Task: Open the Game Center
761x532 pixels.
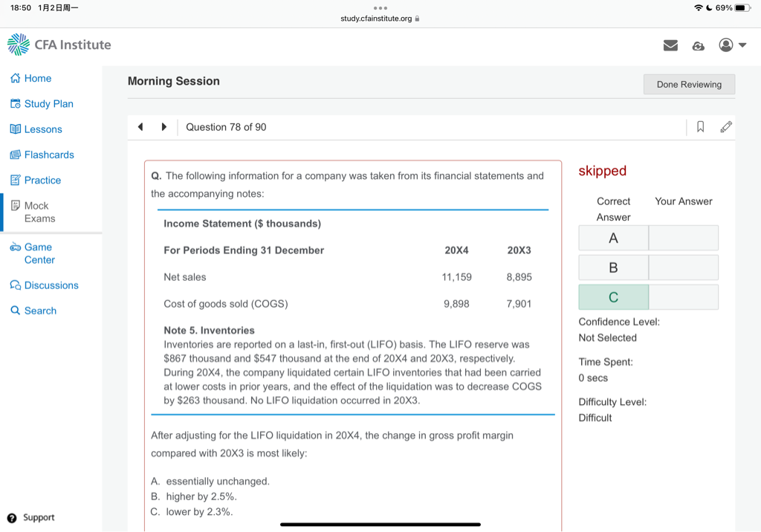Action: (x=39, y=253)
